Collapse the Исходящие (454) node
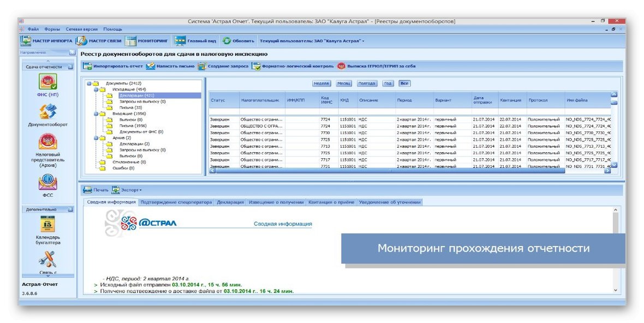 [x=96, y=89]
